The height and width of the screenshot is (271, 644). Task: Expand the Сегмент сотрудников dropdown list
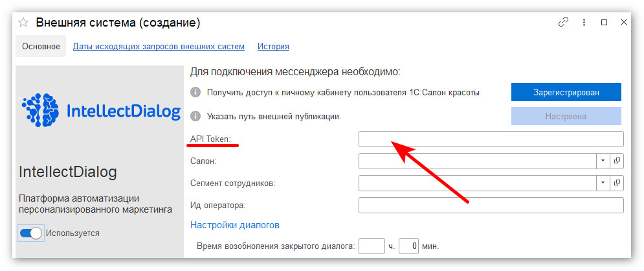coord(603,183)
